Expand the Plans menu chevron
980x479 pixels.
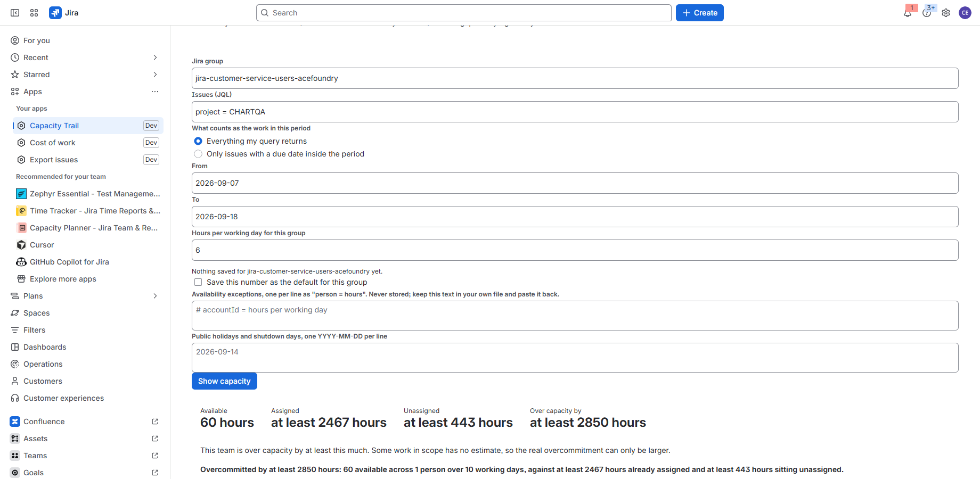[155, 296]
